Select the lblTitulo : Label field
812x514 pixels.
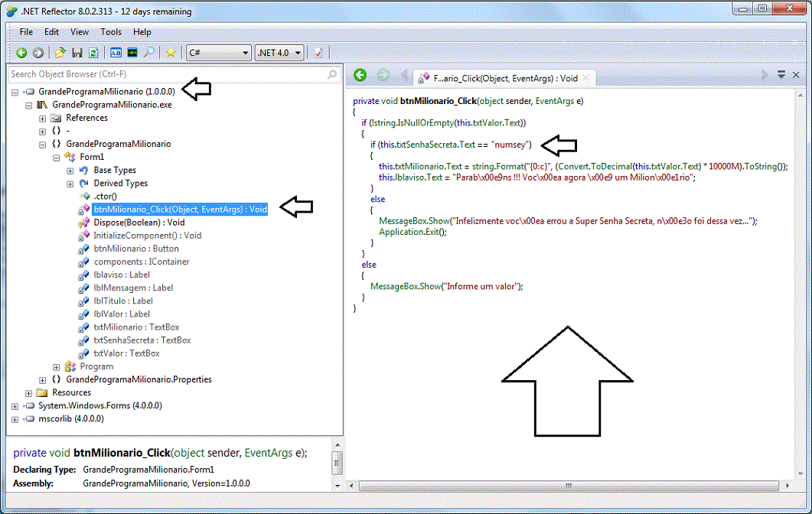[122, 301]
